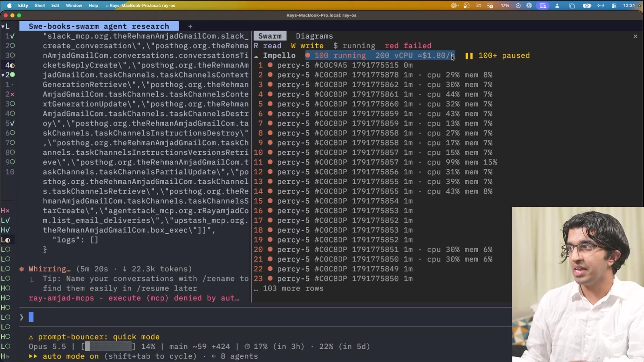
Task: Toggle prompt-bouncer quick mode
Action: (99, 337)
